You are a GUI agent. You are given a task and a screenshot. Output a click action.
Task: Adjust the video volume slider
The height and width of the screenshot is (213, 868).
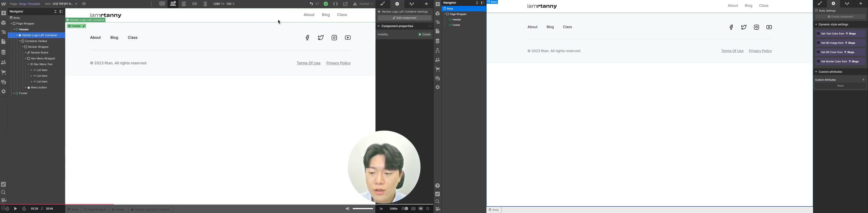[x=363, y=209]
